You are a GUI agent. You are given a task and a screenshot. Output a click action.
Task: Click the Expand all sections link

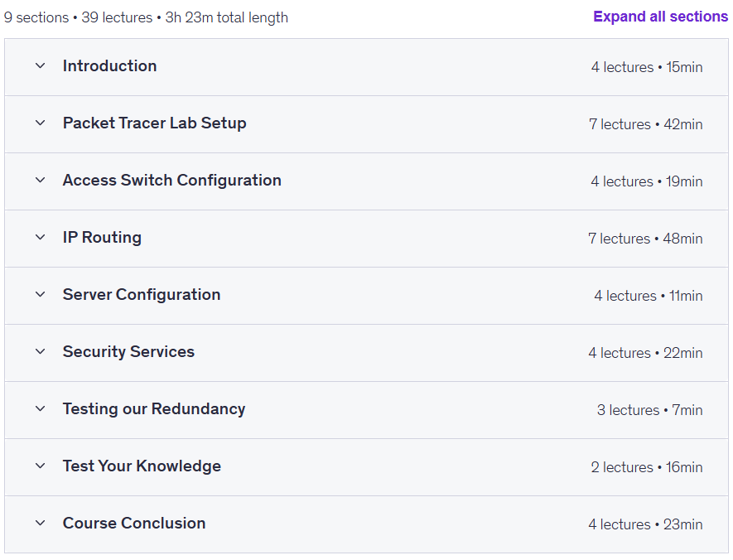[x=660, y=17]
